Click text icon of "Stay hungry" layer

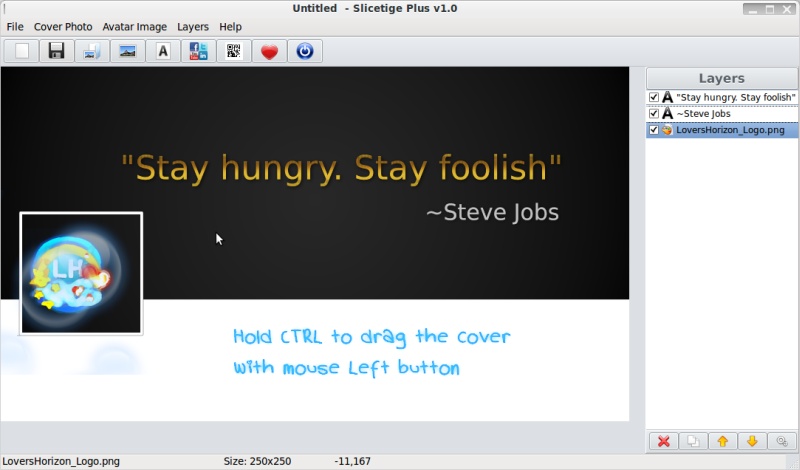pos(667,97)
